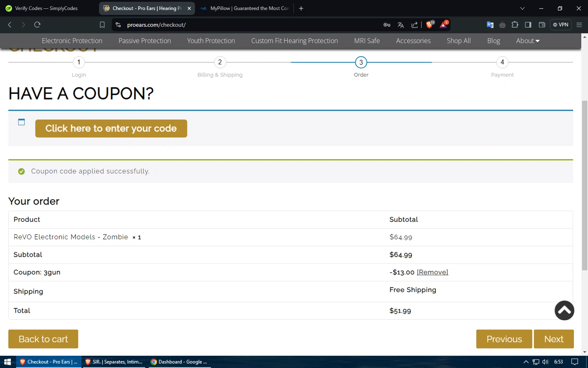Click the scroll-to-top arrow button
This screenshot has width=588, height=368.
pos(564,310)
